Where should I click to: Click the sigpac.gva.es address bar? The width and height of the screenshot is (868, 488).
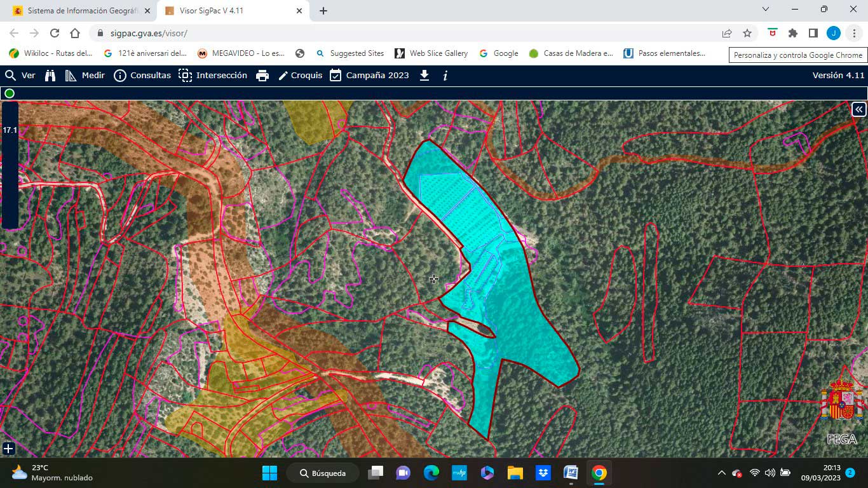point(407,33)
